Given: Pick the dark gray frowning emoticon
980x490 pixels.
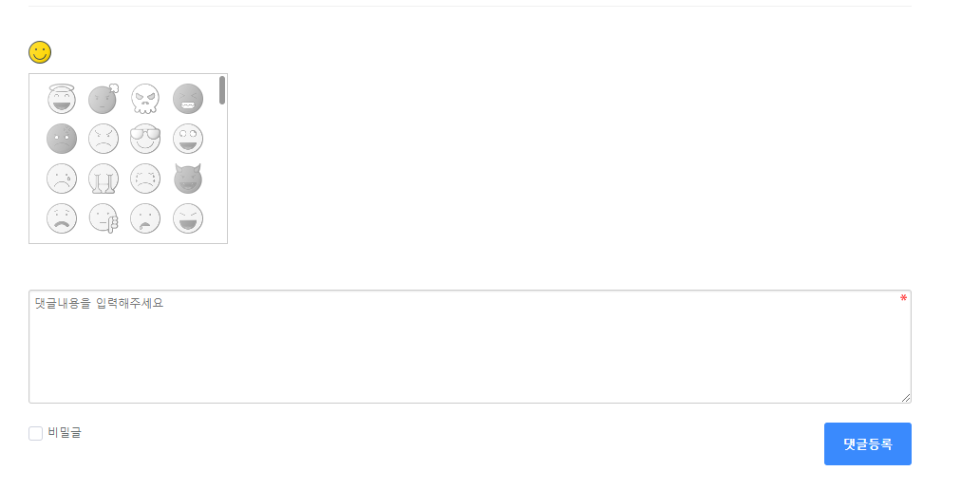Looking at the screenshot, I should 61,139.
